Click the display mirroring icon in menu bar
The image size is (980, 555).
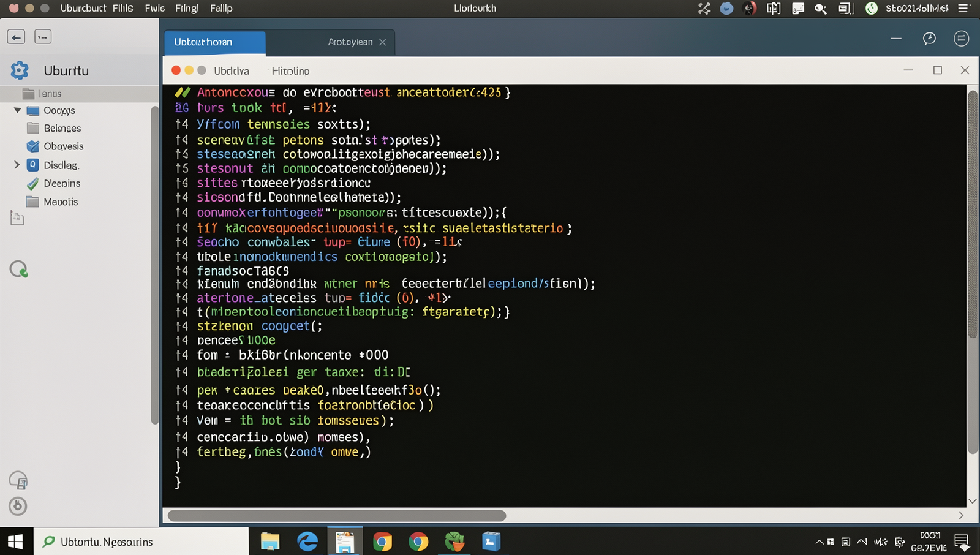774,9
